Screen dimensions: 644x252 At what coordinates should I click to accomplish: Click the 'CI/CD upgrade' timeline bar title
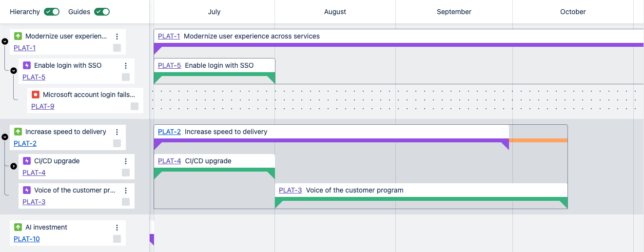(x=208, y=161)
